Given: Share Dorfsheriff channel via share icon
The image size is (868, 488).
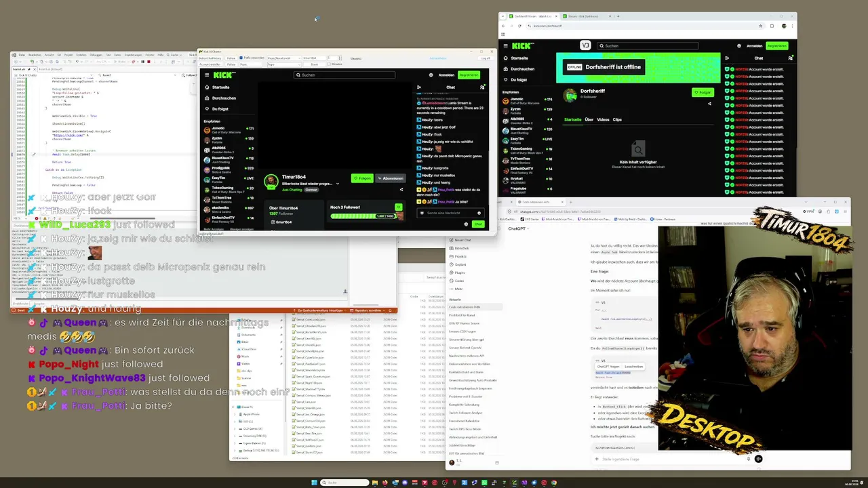Looking at the screenshot, I should pyautogui.click(x=709, y=104).
